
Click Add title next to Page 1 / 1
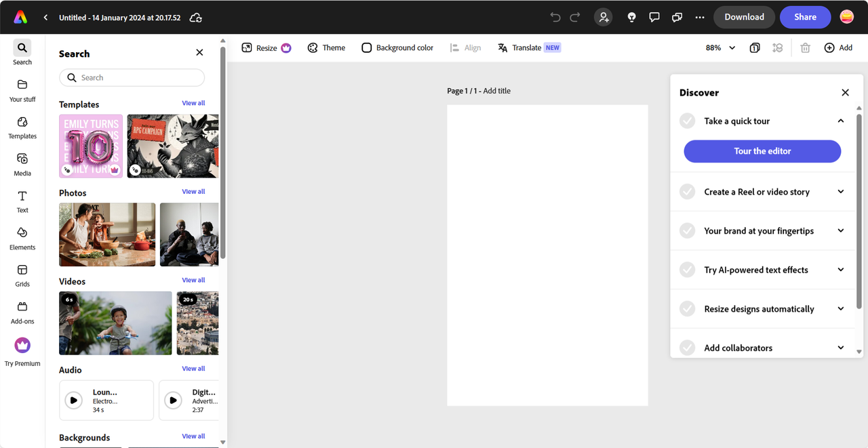(x=497, y=91)
